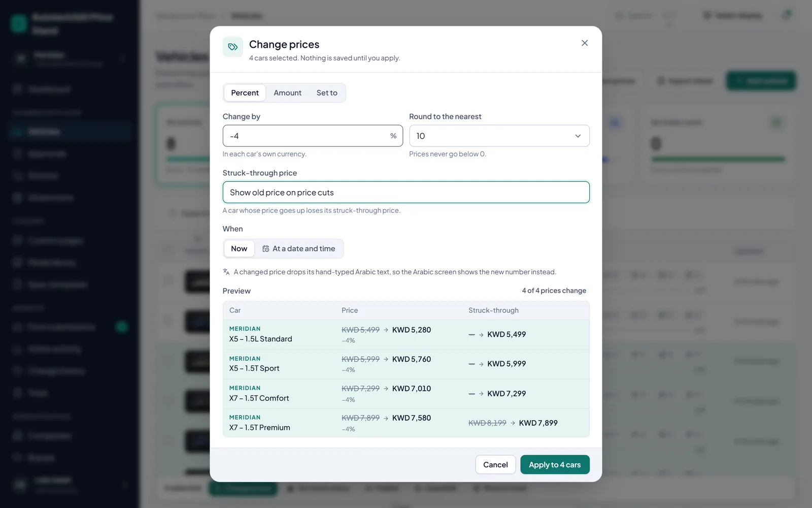Click the X5 – 1.5L Standard car name

[x=261, y=339]
